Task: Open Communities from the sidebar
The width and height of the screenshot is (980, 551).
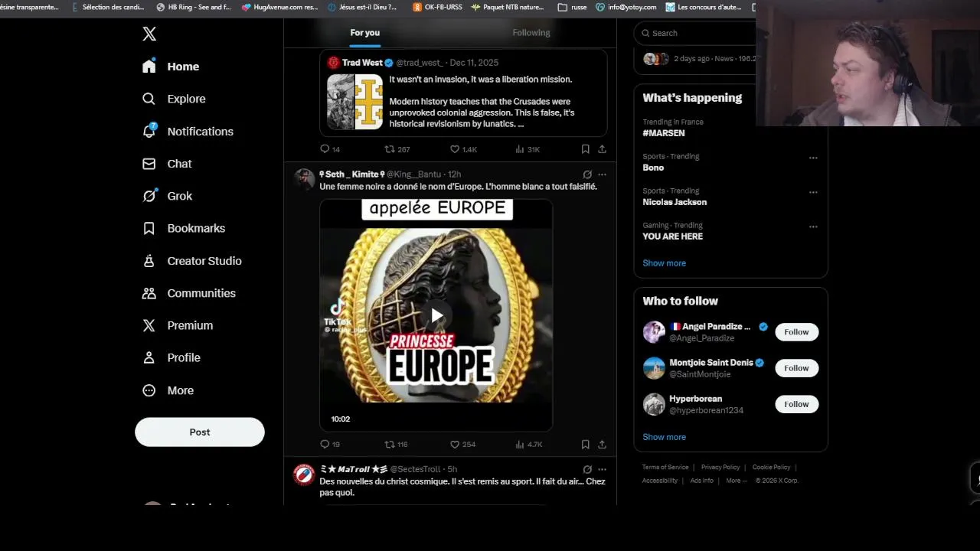Action: (x=188, y=293)
